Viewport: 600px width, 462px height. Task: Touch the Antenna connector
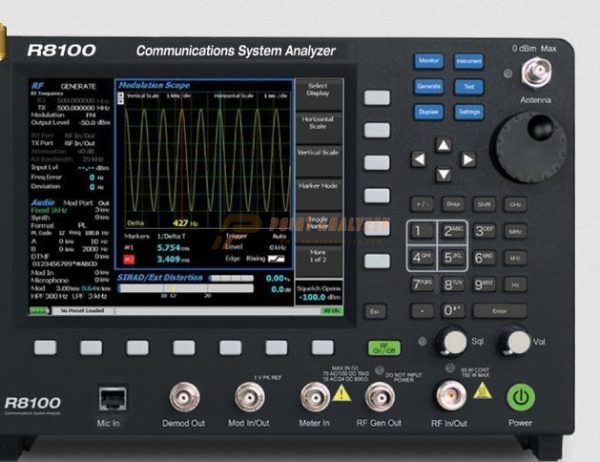(x=536, y=72)
